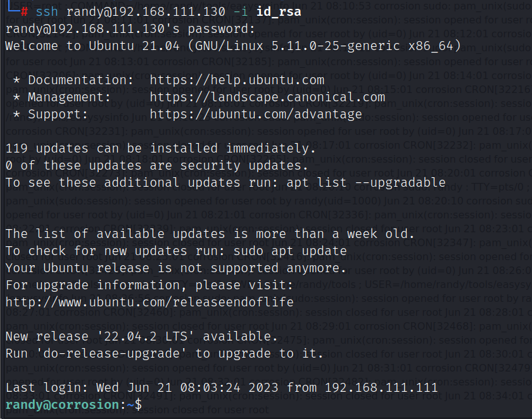Image resolution: width=532 pixels, height=419 pixels.
Task: Click the bold id_rsa filename
Action: click(x=279, y=12)
